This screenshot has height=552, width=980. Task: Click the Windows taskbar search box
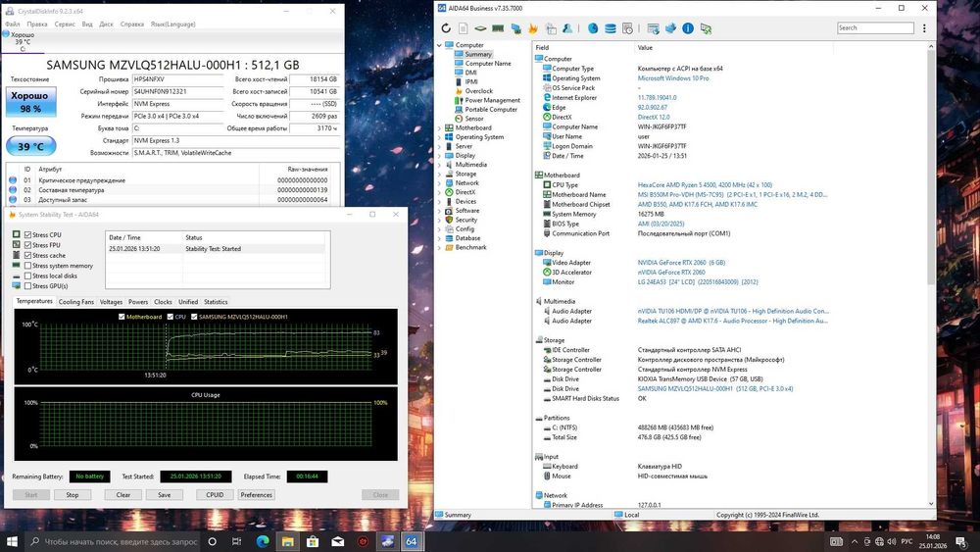[113, 541]
